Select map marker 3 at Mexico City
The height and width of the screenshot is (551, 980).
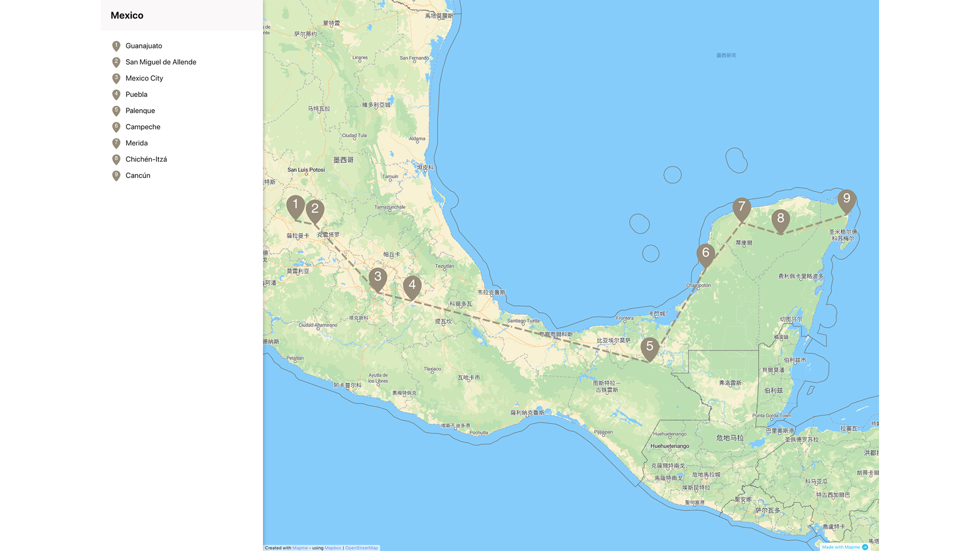tap(378, 278)
